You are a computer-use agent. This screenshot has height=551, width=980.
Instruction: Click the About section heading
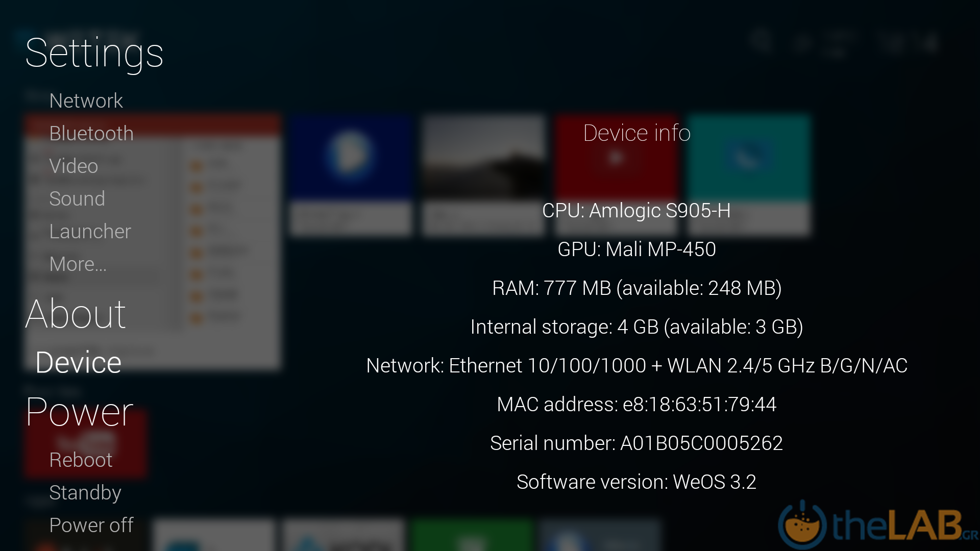[76, 314]
